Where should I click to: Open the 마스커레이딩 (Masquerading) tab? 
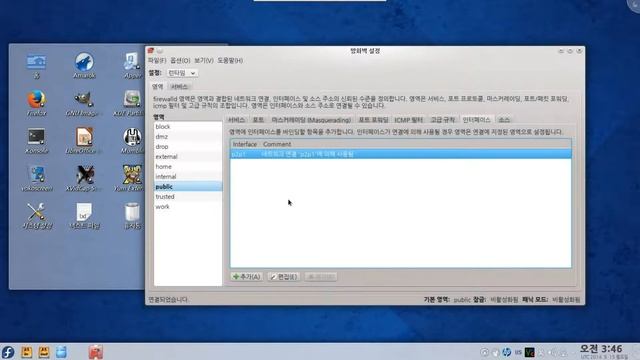pos(311,120)
